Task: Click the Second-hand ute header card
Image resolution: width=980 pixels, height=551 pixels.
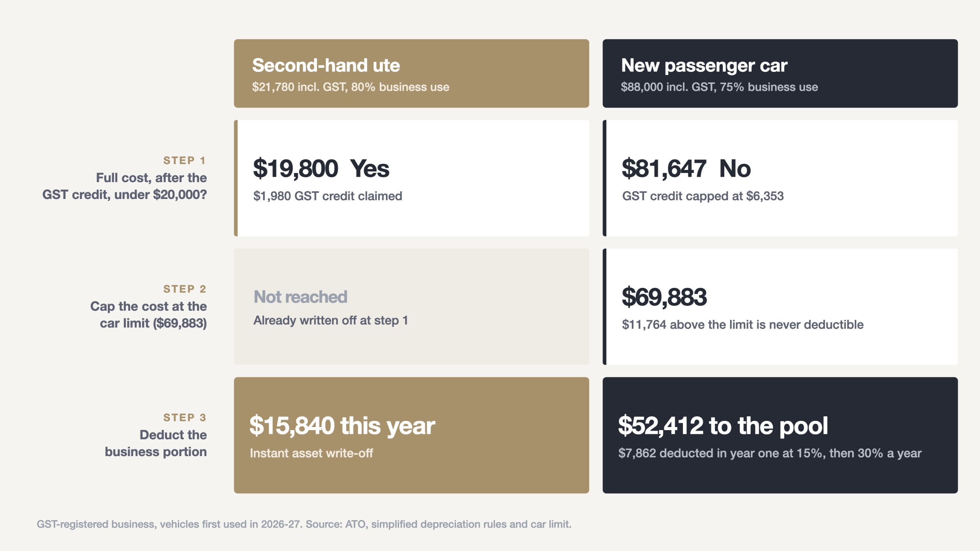Action: pyautogui.click(x=411, y=73)
